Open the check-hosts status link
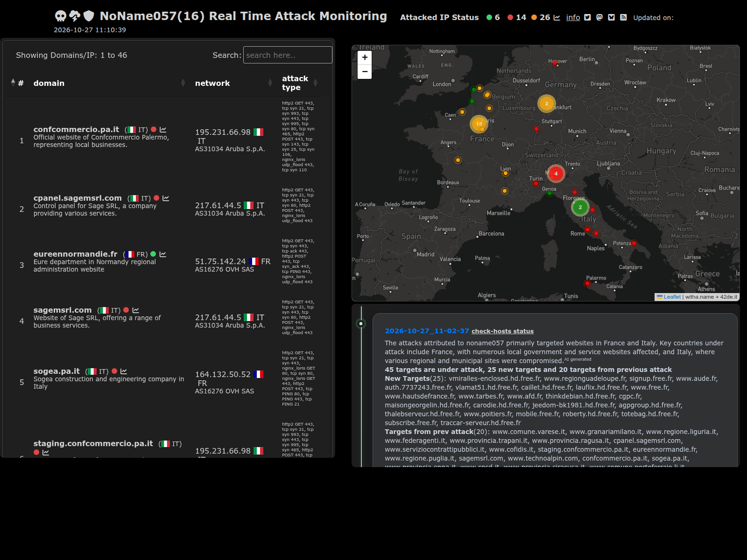 click(x=502, y=331)
